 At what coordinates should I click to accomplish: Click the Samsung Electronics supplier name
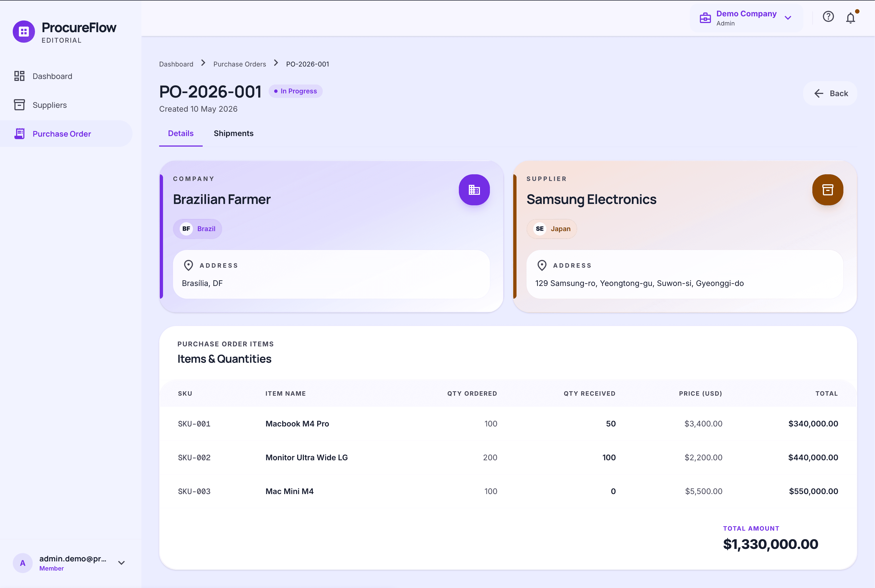pos(591,200)
